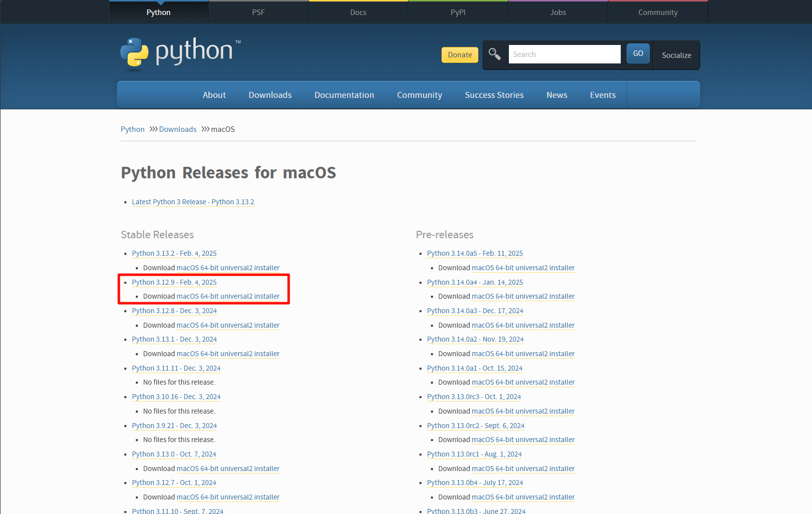Download macOS installer under Python 3.13.0rc1

(523, 469)
